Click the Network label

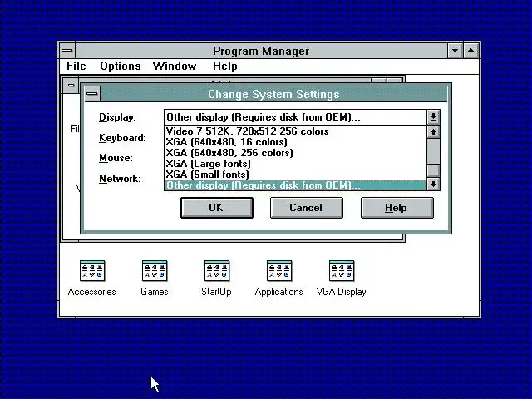click(x=120, y=179)
